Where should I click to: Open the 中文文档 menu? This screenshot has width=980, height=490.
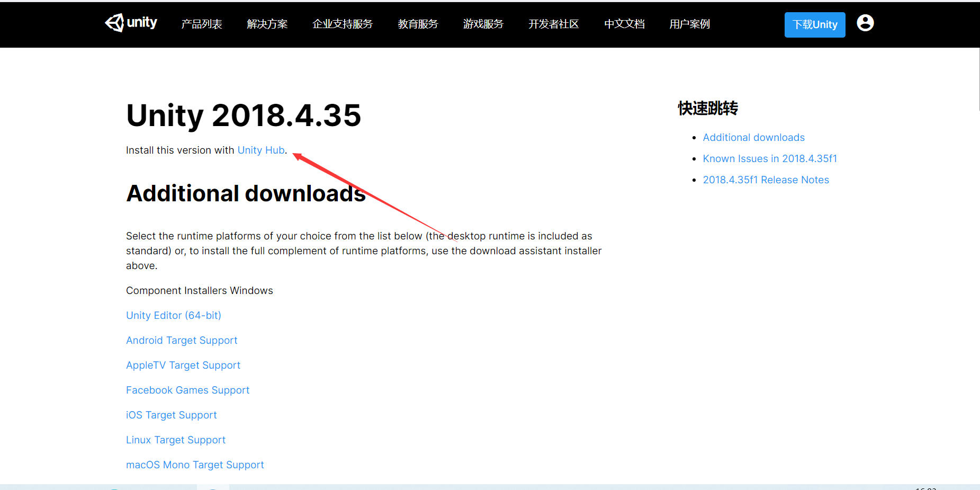pyautogui.click(x=625, y=24)
